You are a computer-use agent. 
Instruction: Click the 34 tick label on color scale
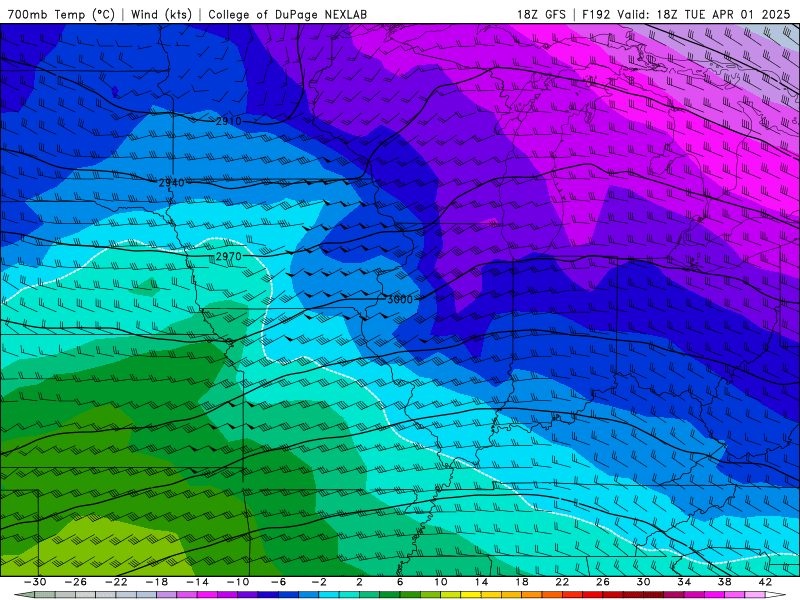684,582
